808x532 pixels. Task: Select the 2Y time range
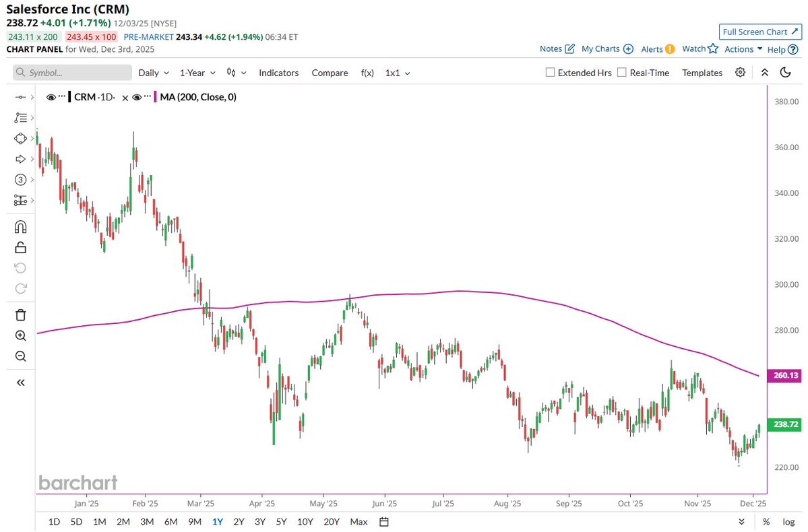[x=239, y=522]
